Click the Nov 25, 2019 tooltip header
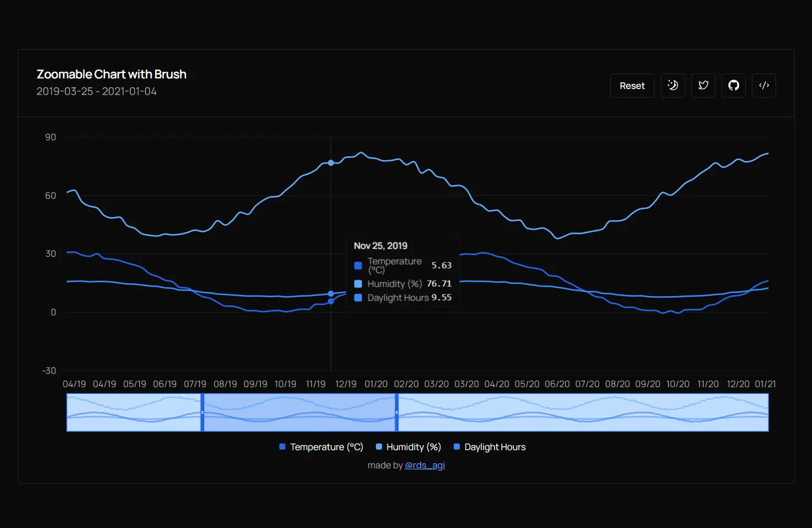The image size is (812, 528). point(380,246)
